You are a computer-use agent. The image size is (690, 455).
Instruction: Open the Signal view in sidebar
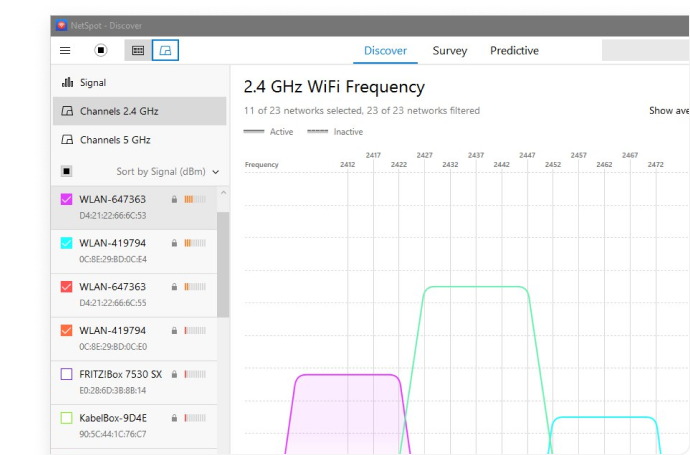pos(92,83)
